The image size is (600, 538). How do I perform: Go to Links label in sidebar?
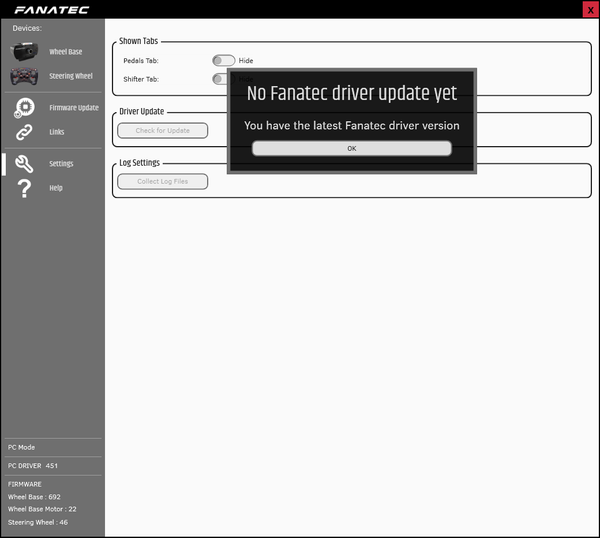tap(57, 132)
